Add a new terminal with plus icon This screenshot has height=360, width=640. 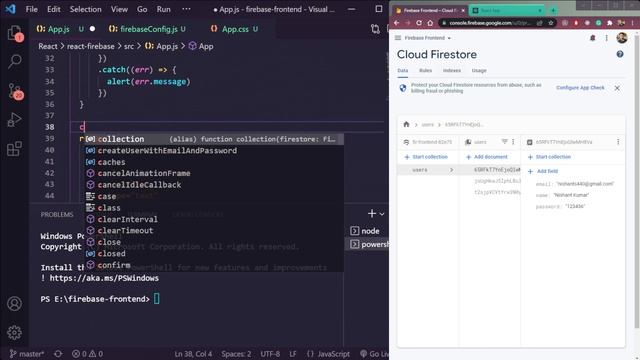tap(371, 213)
